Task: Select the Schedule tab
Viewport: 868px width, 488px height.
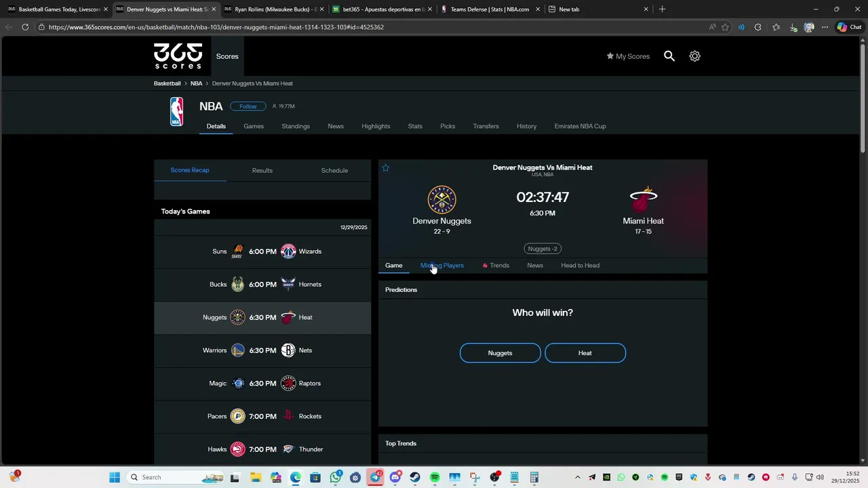Action: [334, 170]
